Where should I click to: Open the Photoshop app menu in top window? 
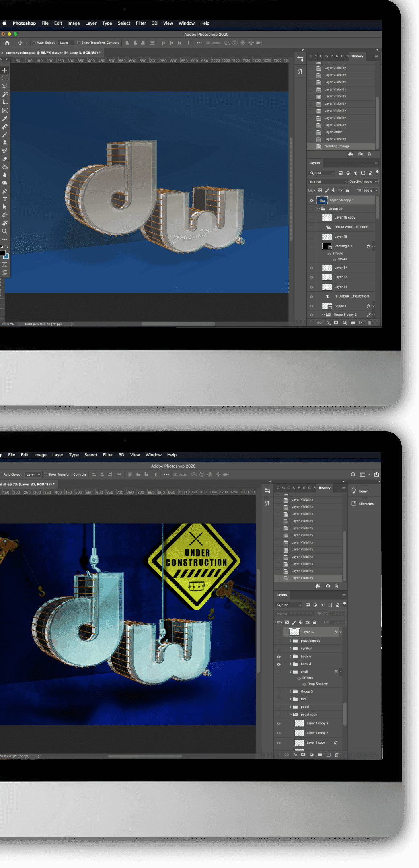pos(24,23)
